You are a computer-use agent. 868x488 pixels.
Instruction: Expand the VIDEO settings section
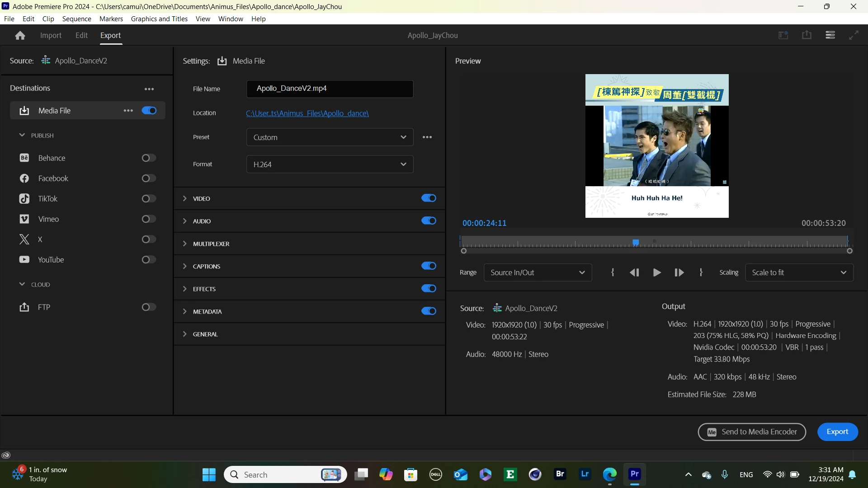coord(185,198)
